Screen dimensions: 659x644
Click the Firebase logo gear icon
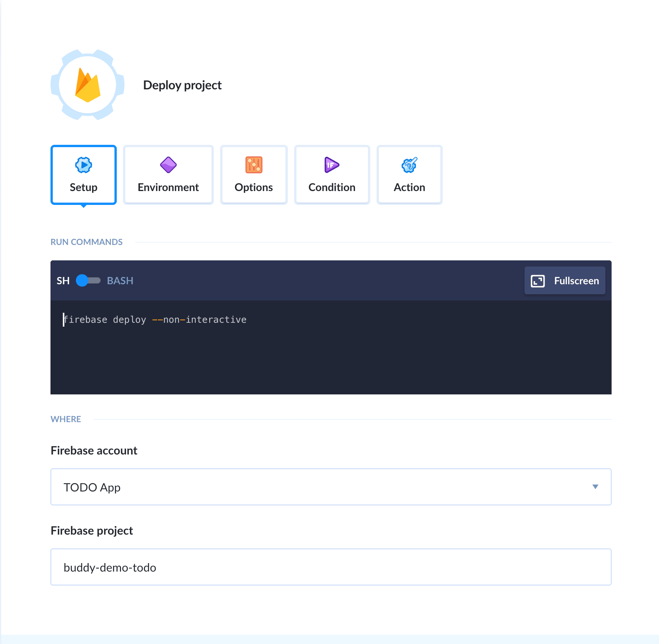click(87, 85)
